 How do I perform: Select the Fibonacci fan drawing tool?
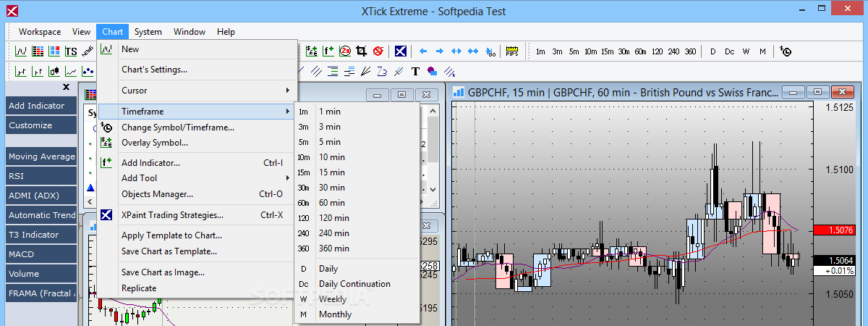(x=366, y=71)
